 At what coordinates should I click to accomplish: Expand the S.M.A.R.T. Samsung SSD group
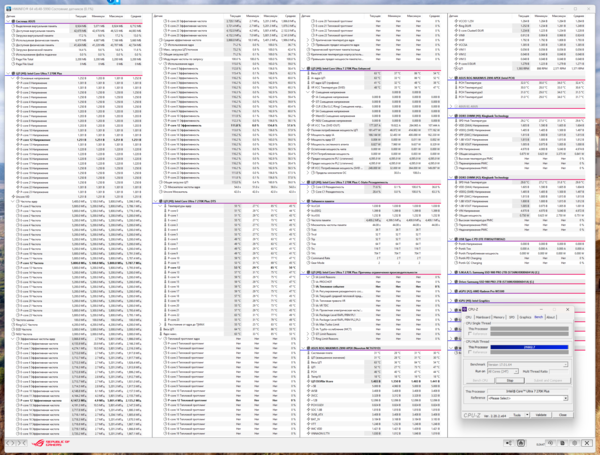(451, 272)
